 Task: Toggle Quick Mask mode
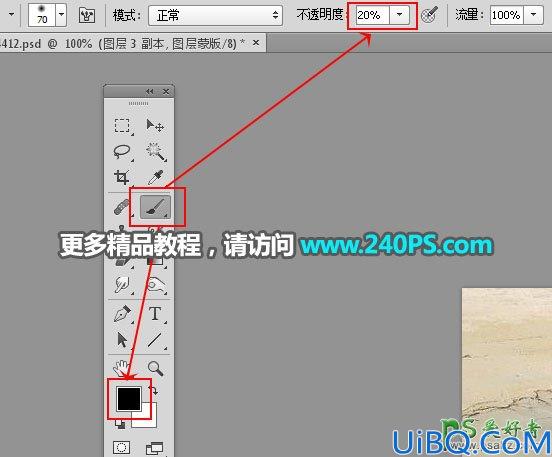click(x=121, y=447)
